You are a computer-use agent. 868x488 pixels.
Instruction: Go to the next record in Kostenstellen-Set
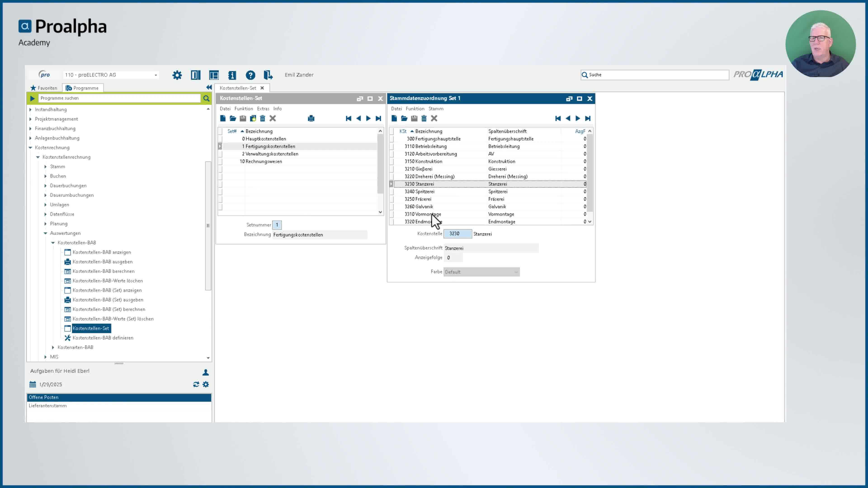(x=368, y=118)
